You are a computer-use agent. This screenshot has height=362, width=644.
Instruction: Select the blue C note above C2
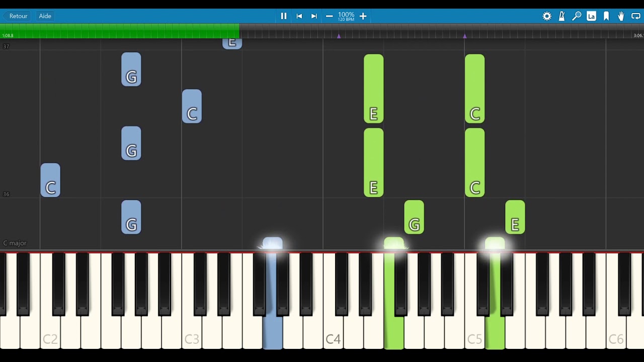coord(50,180)
